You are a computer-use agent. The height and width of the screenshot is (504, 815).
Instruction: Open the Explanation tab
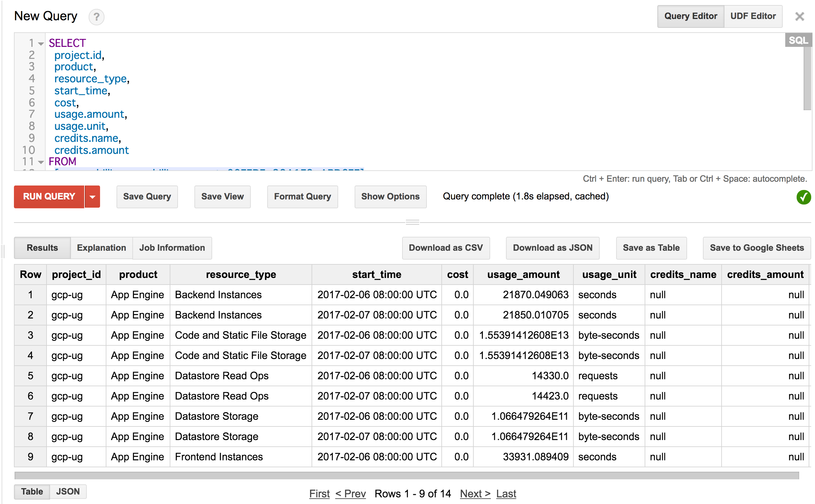(101, 248)
